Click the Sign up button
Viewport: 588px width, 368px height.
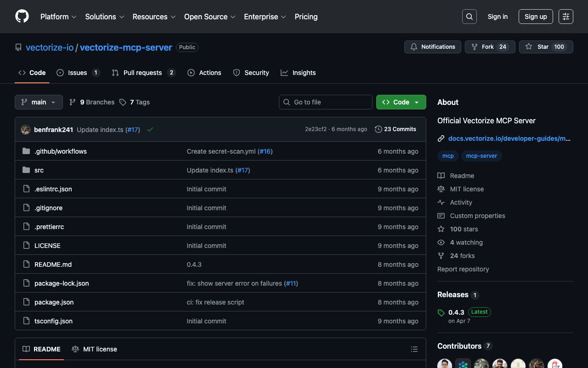(536, 17)
